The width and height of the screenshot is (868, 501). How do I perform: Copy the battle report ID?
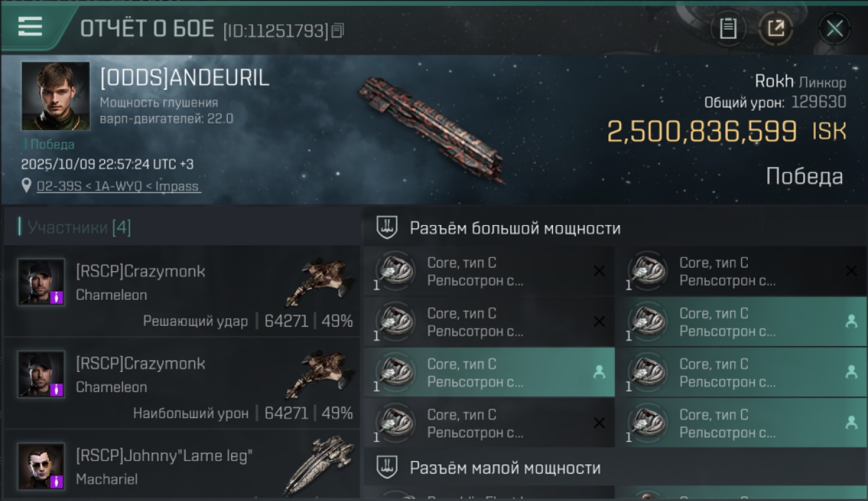338,31
